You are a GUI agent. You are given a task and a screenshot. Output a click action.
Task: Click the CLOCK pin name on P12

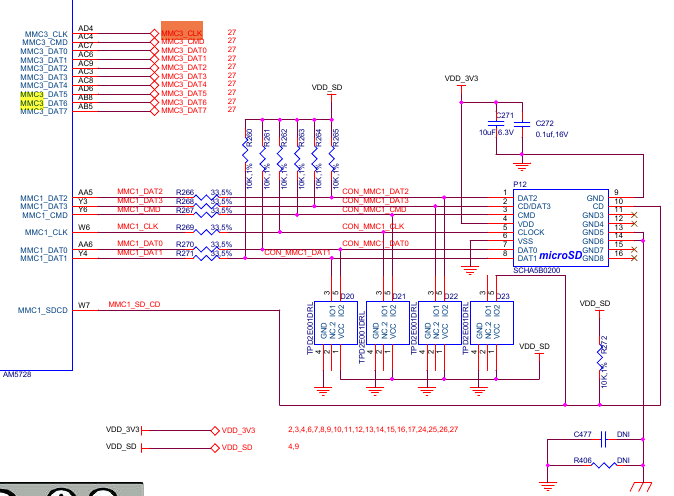pyautogui.click(x=531, y=232)
